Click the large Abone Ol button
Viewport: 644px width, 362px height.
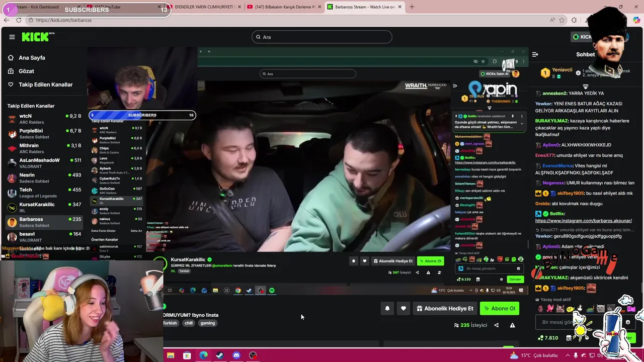(x=500, y=309)
